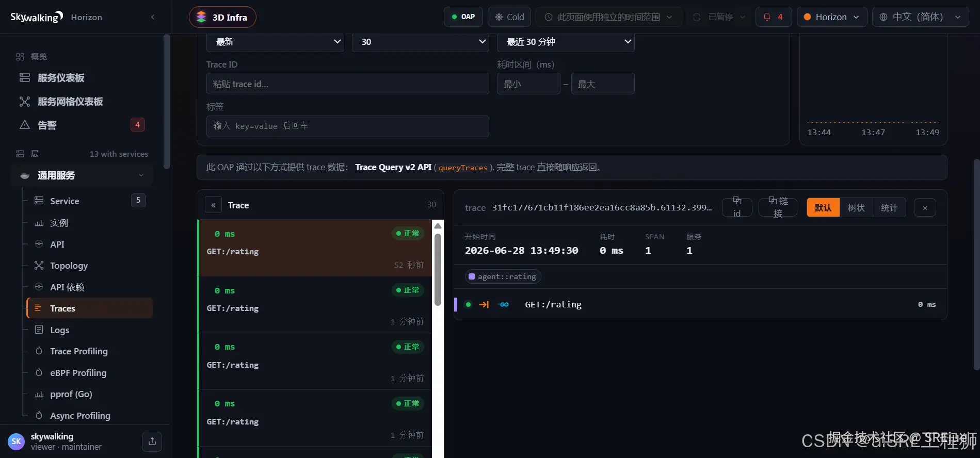Close the trace detail panel
980x458 pixels.
click(x=925, y=207)
